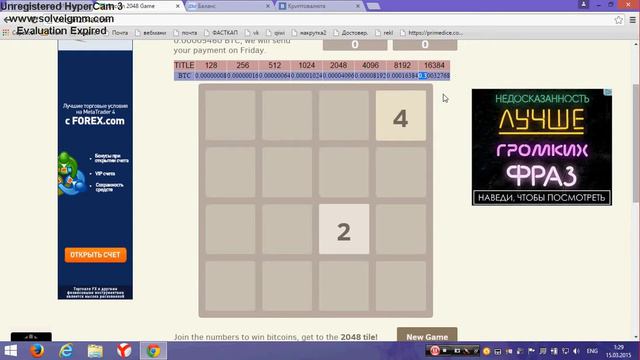Screen dimensions: 640x360
Task: Open File Explorer from the taskbar
Action: point(95,351)
